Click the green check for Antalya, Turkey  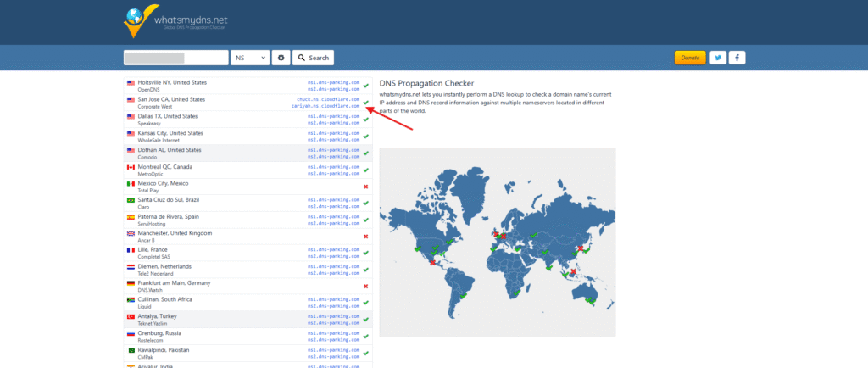pyautogui.click(x=365, y=320)
